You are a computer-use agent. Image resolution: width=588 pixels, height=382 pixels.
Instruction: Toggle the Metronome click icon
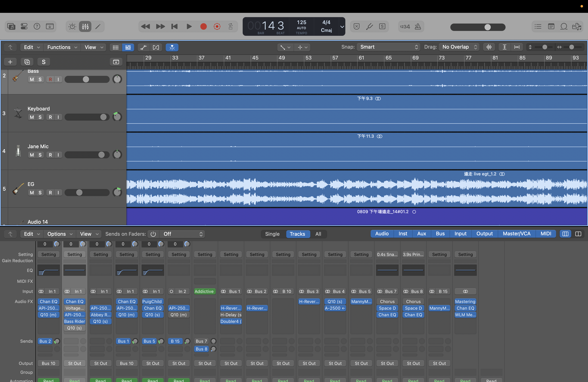[x=418, y=26]
